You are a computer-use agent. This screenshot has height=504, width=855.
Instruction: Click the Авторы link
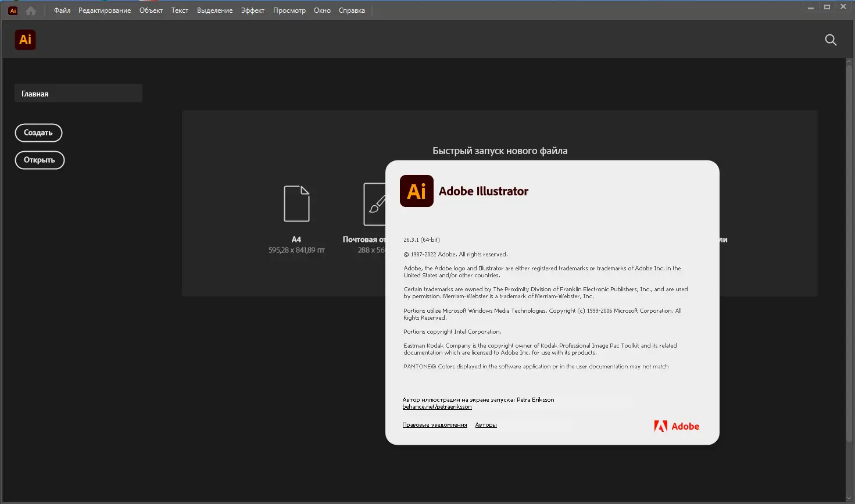point(486,424)
